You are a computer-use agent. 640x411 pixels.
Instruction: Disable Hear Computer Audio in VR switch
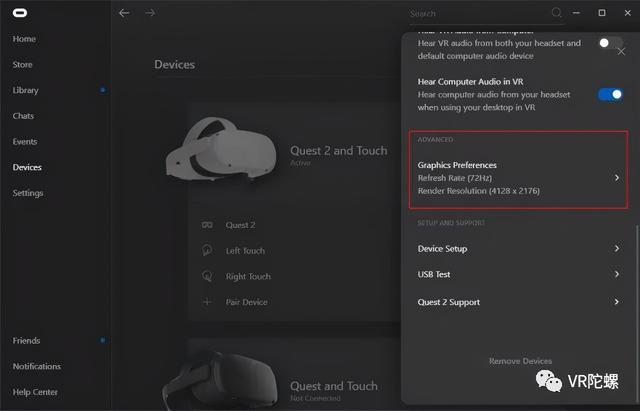[610, 95]
